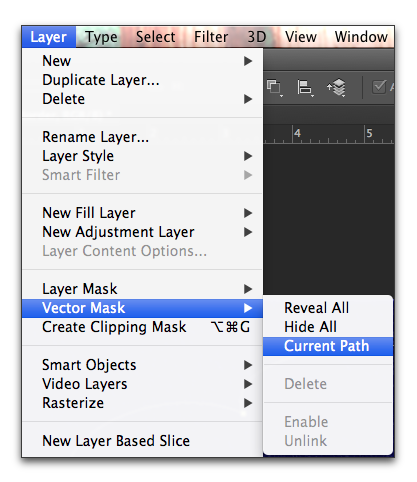
Task: Expand the Layer Mask submenu
Action: point(142,289)
